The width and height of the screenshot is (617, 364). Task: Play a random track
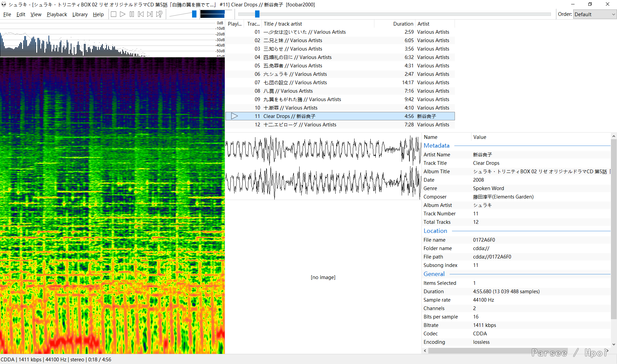(x=159, y=14)
